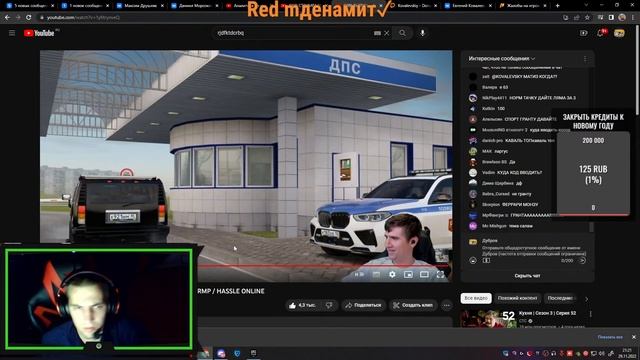
Task: Like the video with 4,3 тыс. likes
Action: (302, 305)
